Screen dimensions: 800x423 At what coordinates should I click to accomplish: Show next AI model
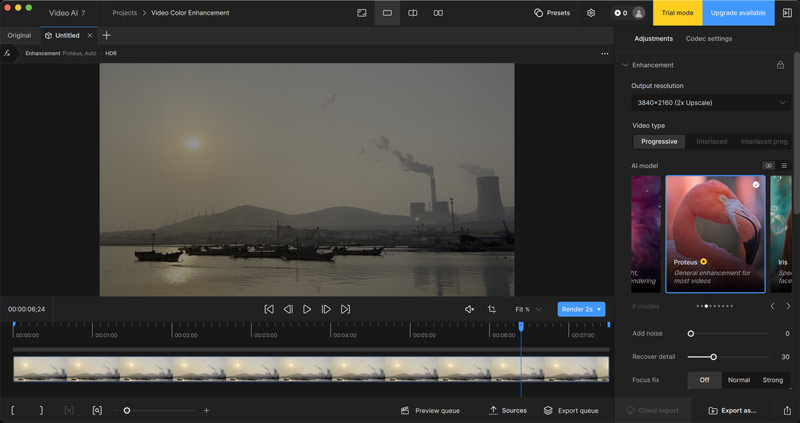click(788, 306)
